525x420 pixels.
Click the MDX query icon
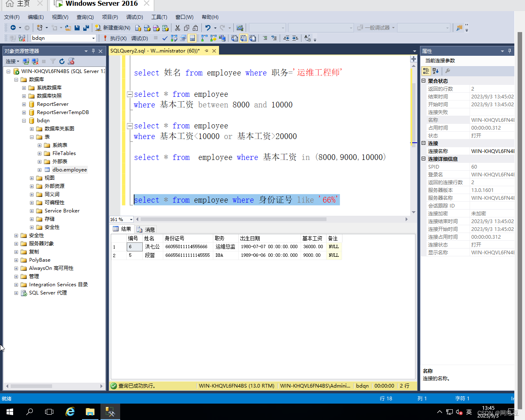click(147, 27)
